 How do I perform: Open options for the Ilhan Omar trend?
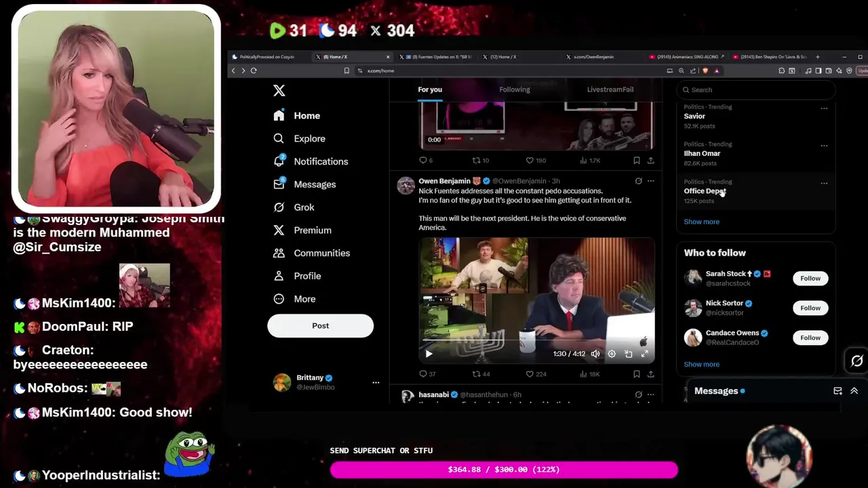tap(824, 146)
